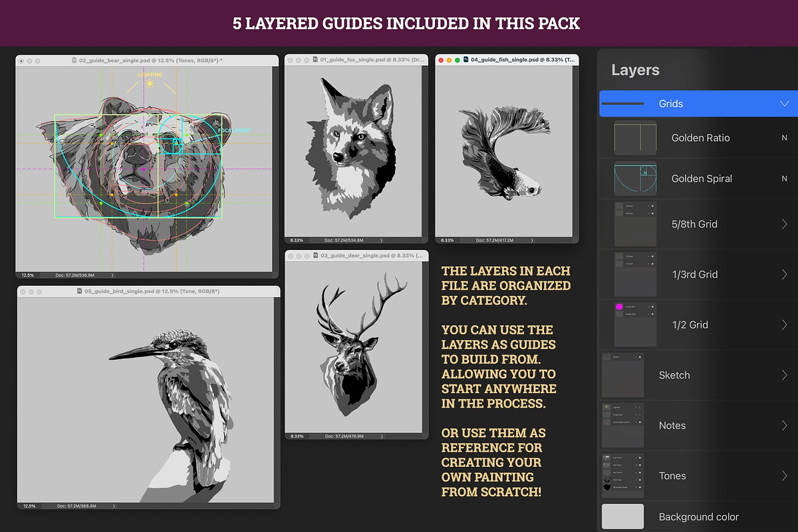Expand the Tones layer group

(x=784, y=476)
